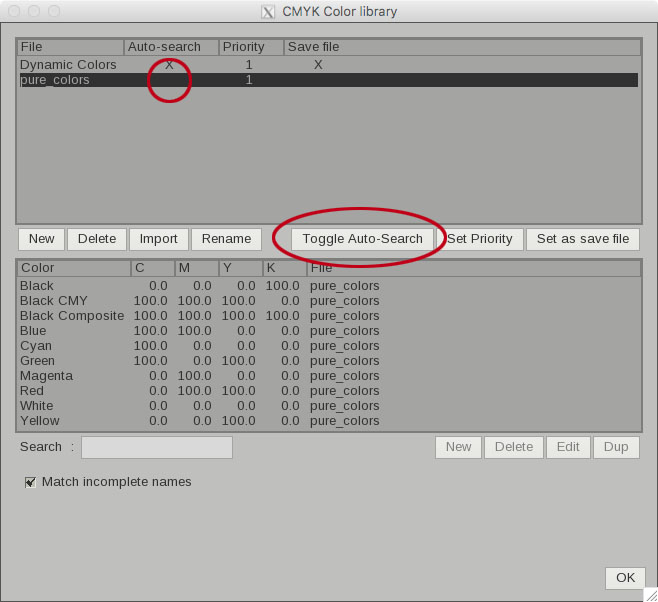This screenshot has height=602, width=658.
Task: Select the Black Composite color row
Action: point(72,316)
